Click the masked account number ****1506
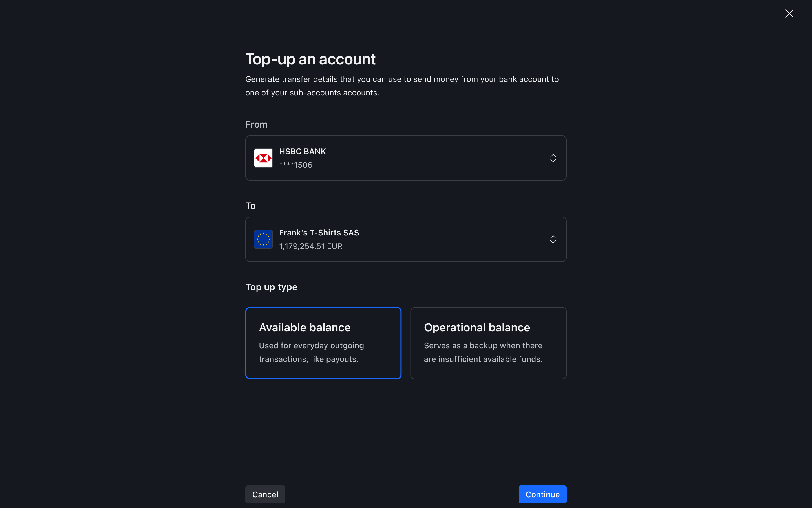 click(295, 165)
